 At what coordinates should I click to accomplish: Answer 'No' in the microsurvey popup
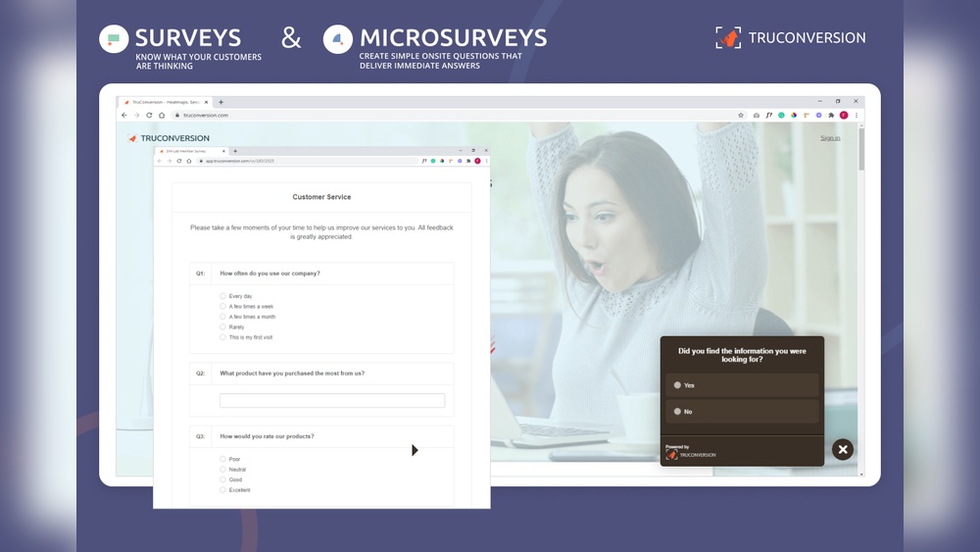coord(742,412)
